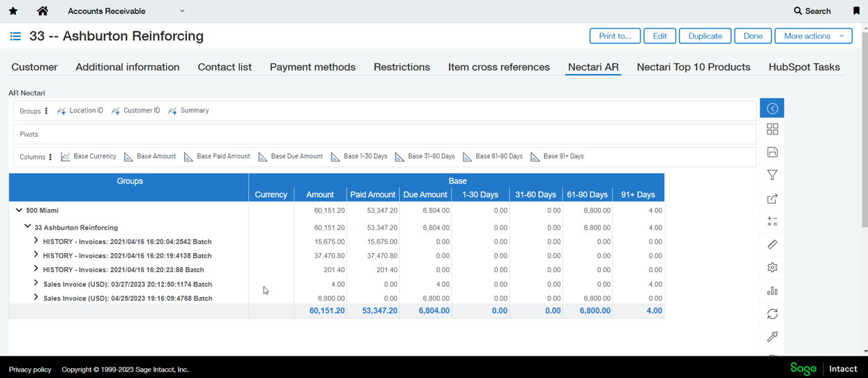868x378 pixels.
Task: Click the Print to... button
Action: click(x=615, y=36)
